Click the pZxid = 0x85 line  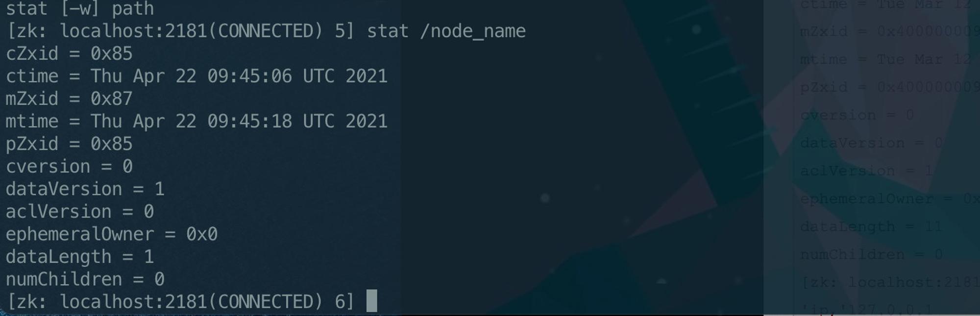[x=69, y=144]
